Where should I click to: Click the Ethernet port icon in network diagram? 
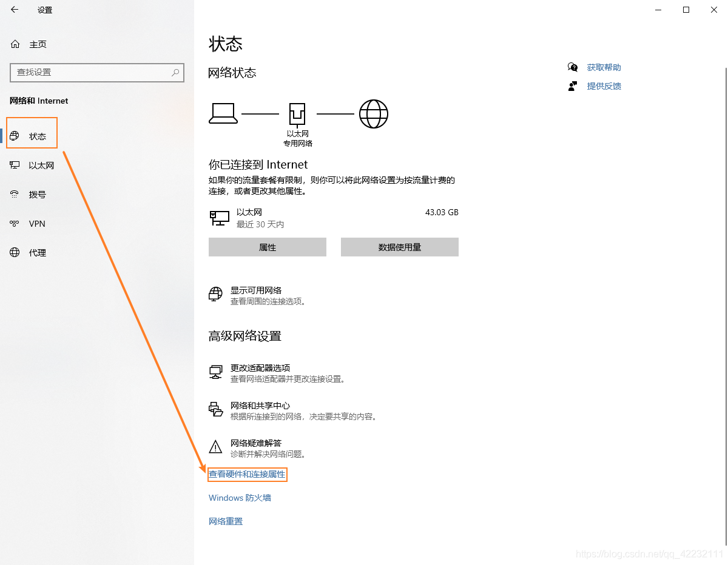[297, 114]
